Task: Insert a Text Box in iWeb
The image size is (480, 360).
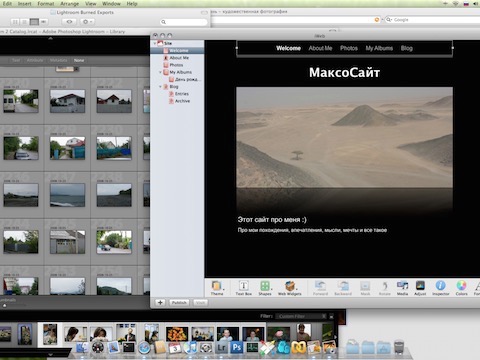Action: tap(244, 288)
